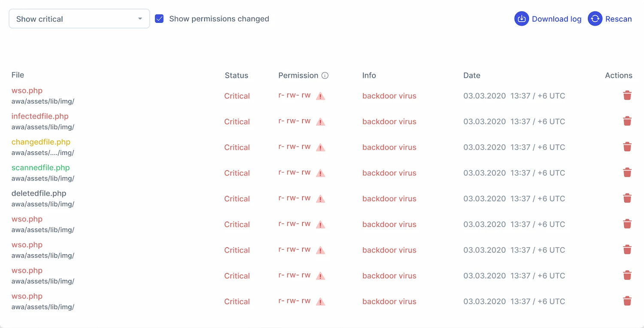Click warning triangle in infectedfile.php row
This screenshot has height=328, width=644.
(x=320, y=122)
